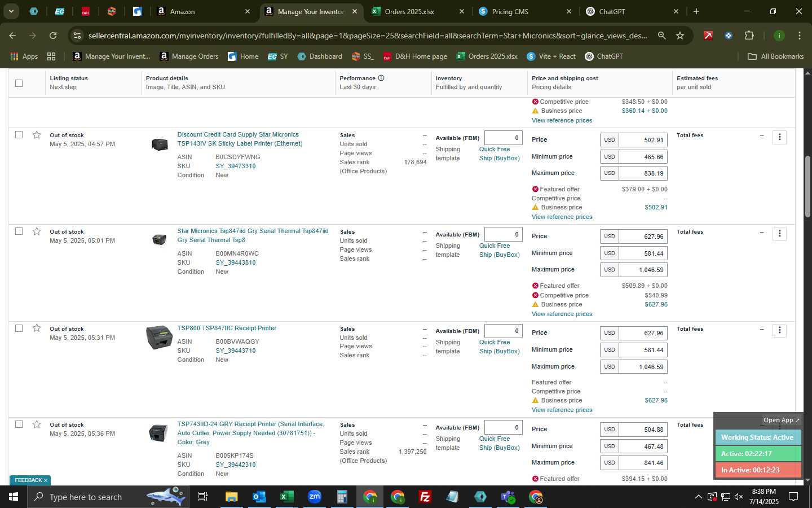The image size is (812, 508).
Task: Check the TSP143IV SK Sticky Label row checkbox
Action: (19, 135)
